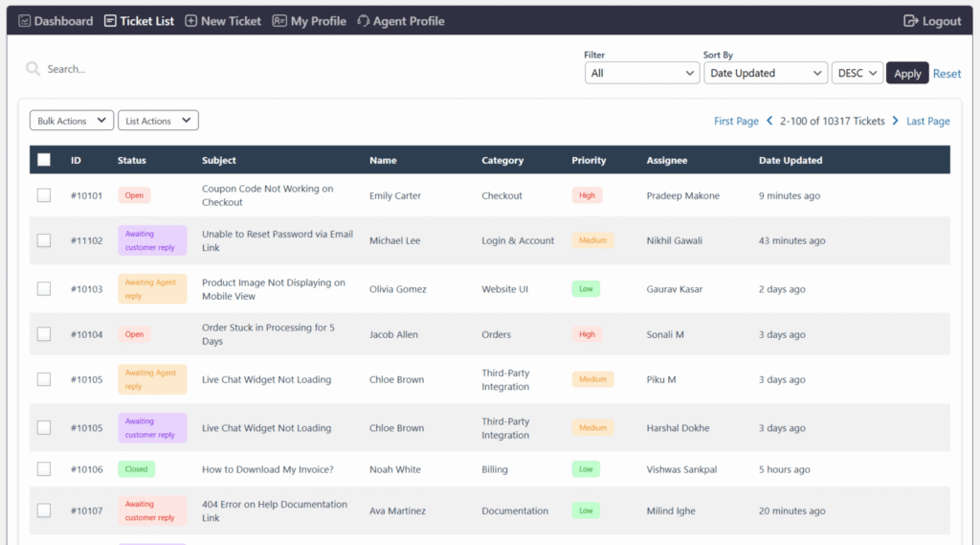The image size is (980, 545).
Task: Expand the Sort By Date Updated dropdown
Action: click(765, 73)
